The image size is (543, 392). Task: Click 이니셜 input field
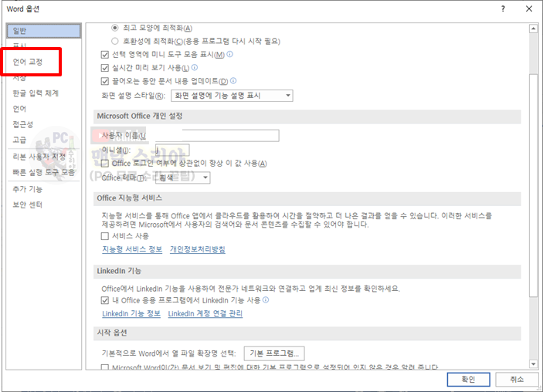[172, 150]
